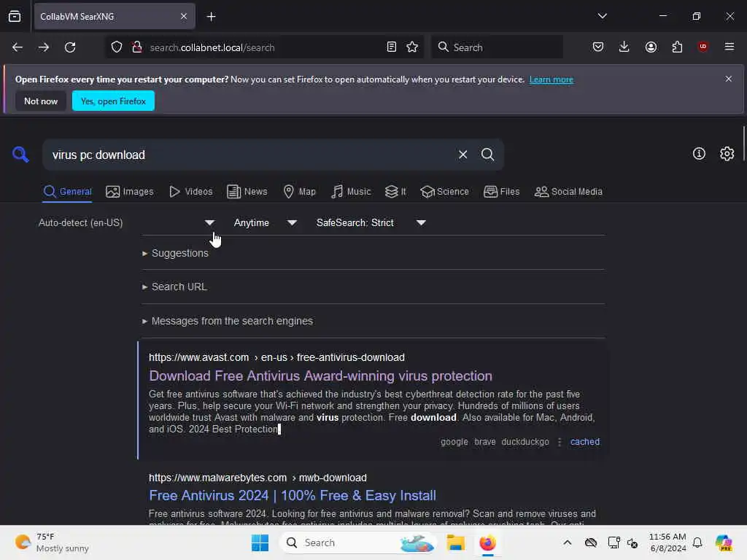The height and width of the screenshot is (560, 747).
Task: Open the weather widget
Action: (52, 542)
